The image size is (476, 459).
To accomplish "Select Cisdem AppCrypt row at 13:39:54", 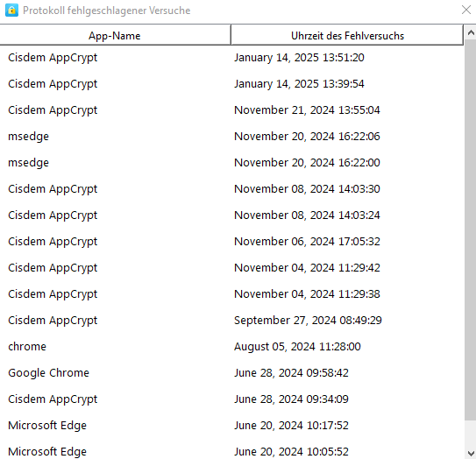I will (231, 84).
